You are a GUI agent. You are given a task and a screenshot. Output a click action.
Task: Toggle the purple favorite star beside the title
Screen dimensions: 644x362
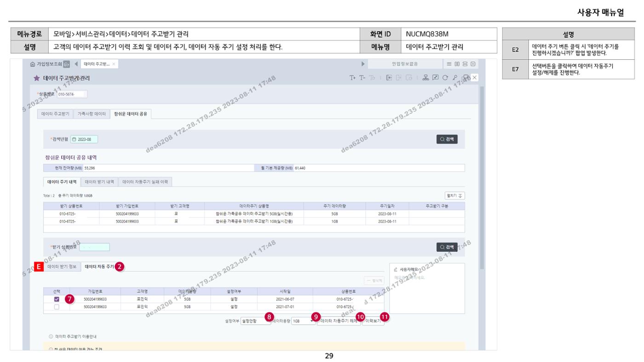36,79
